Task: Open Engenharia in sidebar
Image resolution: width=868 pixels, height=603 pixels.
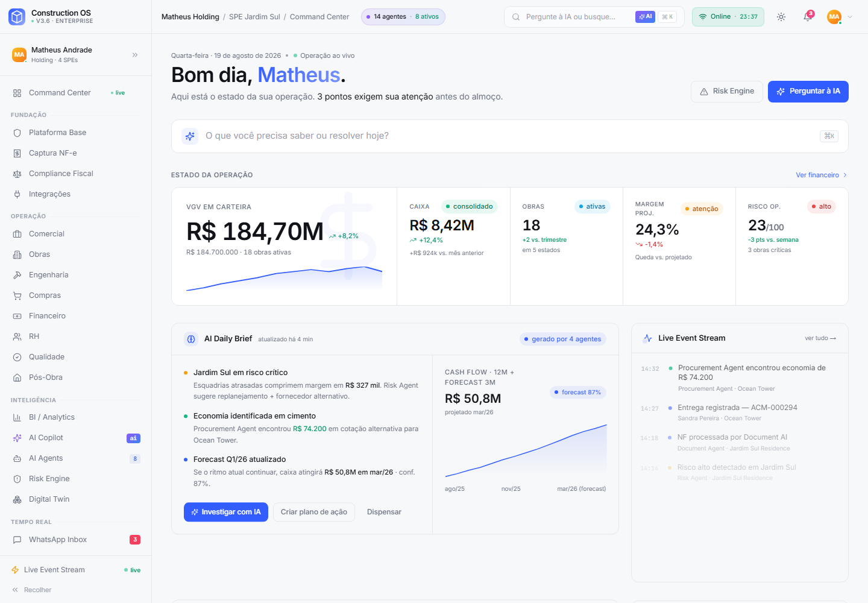Action: click(x=75, y=275)
